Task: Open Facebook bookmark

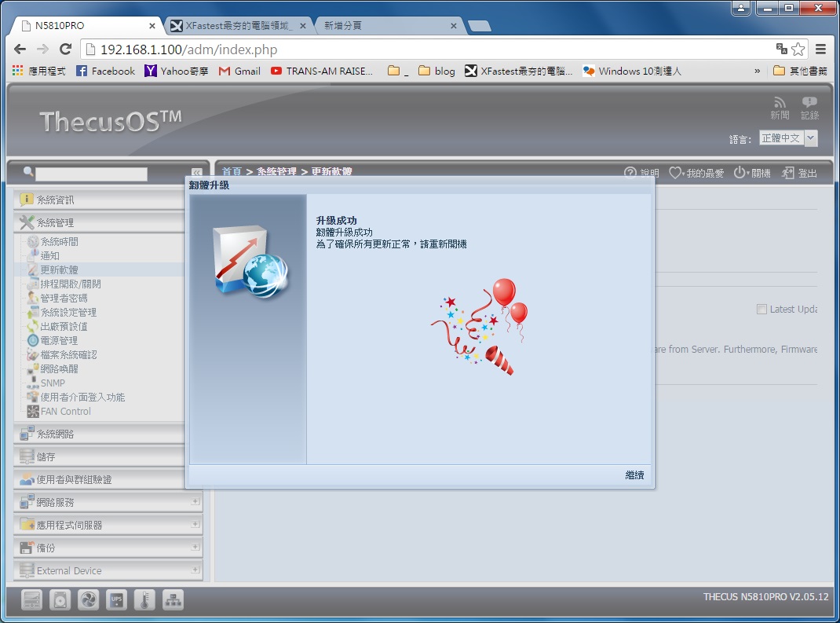Action: (x=105, y=71)
